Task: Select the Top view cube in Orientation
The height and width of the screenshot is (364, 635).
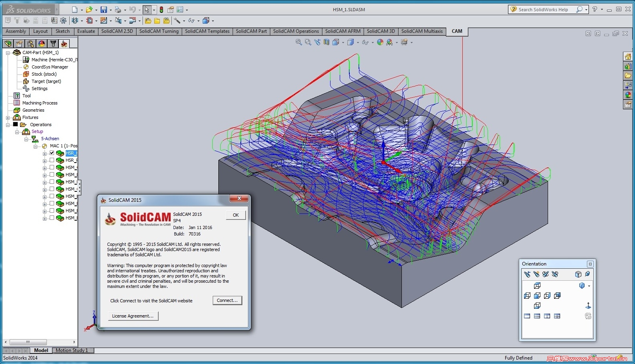Action: point(537,286)
